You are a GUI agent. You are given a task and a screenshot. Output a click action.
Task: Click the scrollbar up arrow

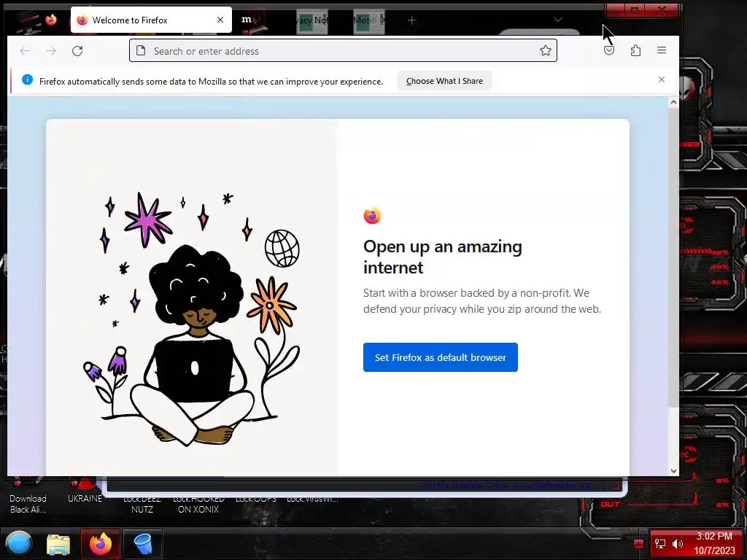pyautogui.click(x=673, y=102)
